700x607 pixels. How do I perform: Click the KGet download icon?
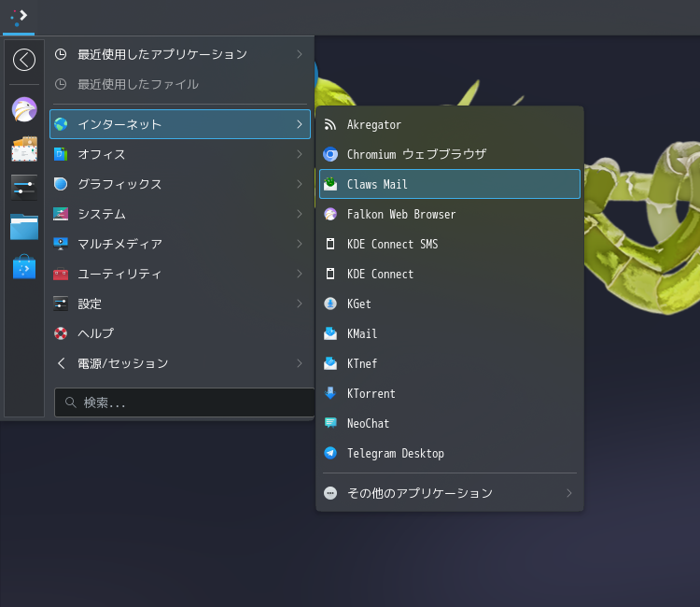click(330, 303)
